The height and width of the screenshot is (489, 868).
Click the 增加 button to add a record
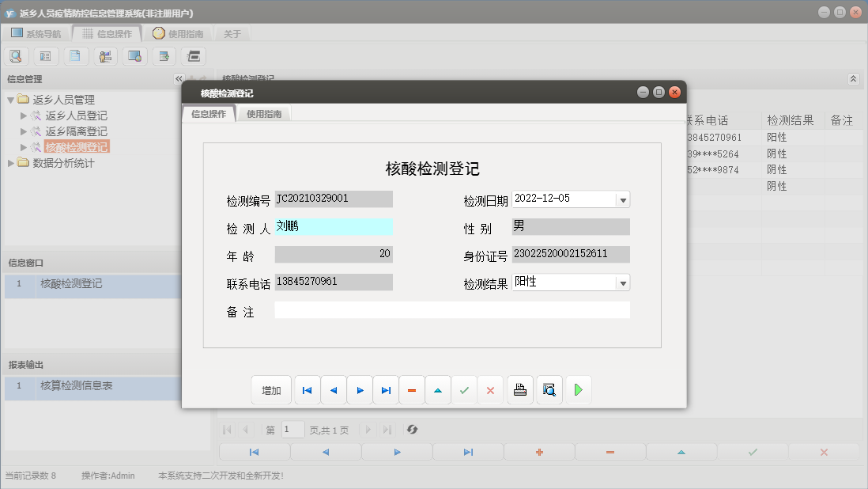pos(270,389)
